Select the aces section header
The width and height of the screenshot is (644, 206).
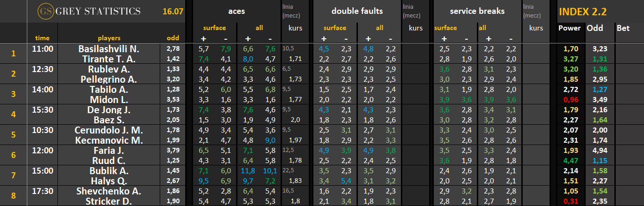[x=237, y=11]
